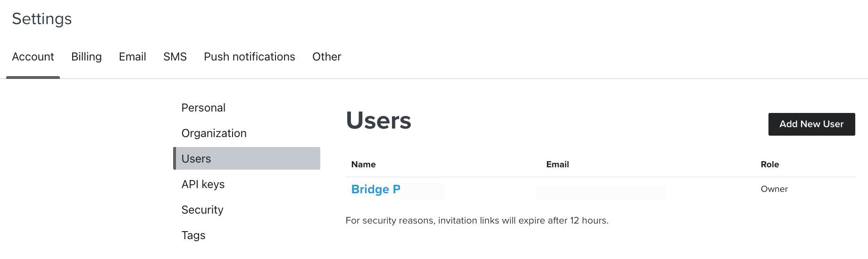Open Personal settings in the sidebar
Image resolution: width=868 pixels, height=259 pixels.
[x=203, y=108]
